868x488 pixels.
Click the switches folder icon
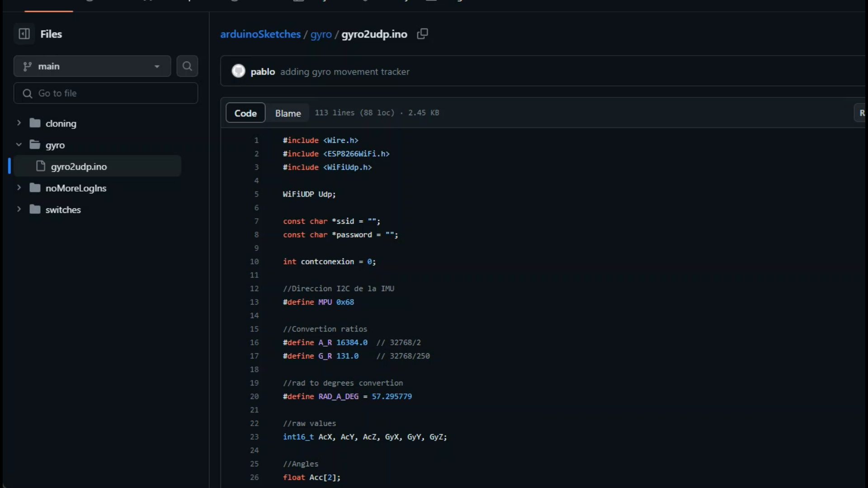[35, 210]
